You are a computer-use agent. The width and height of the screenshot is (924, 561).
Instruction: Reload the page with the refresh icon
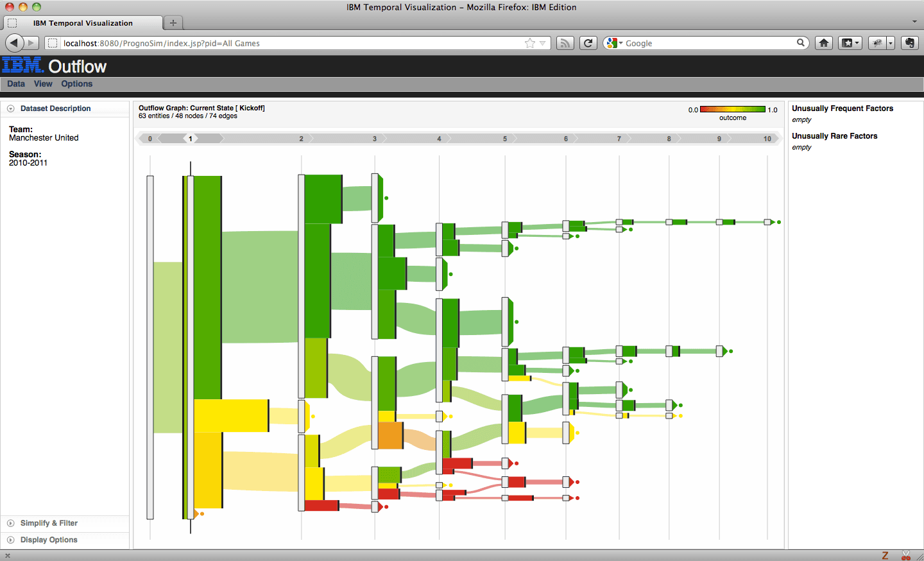(588, 43)
